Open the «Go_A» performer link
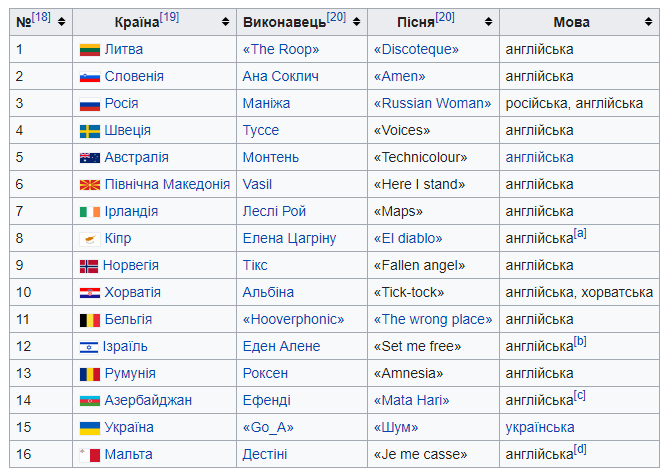This screenshot has width=662, height=475. (x=268, y=428)
